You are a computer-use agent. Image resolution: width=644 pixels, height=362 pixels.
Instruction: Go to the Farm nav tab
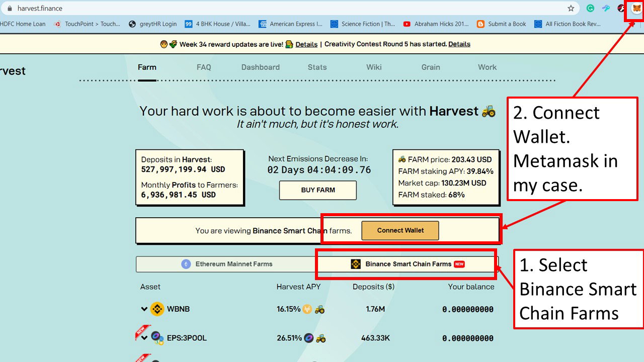147,67
